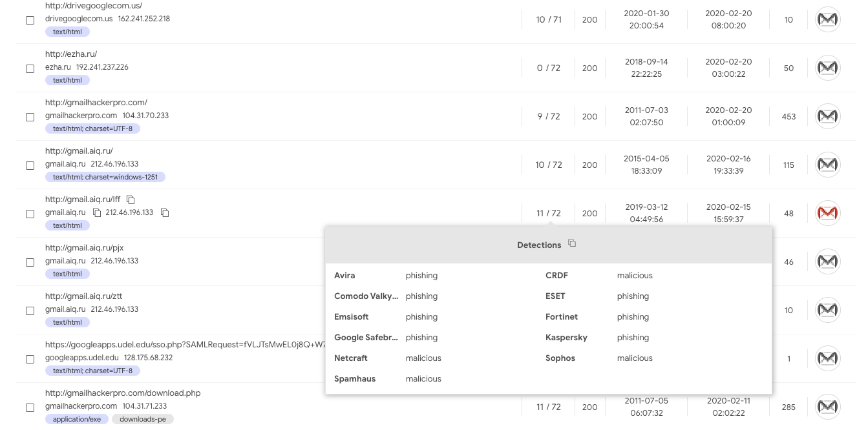Open the http://gmail.aiq.ru/ztt URL
The width and height of the screenshot is (868, 430).
tap(83, 296)
